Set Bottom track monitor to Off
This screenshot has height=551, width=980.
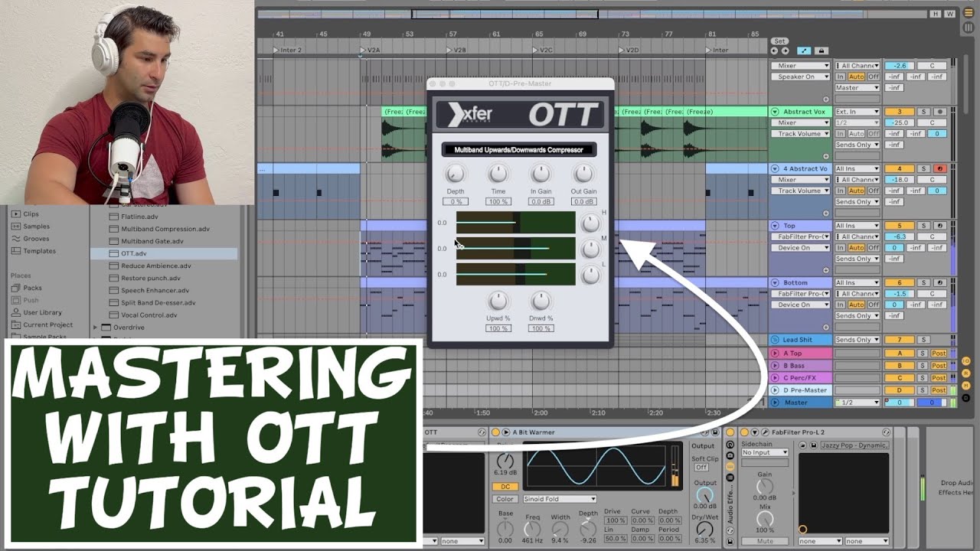(x=874, y=305)
